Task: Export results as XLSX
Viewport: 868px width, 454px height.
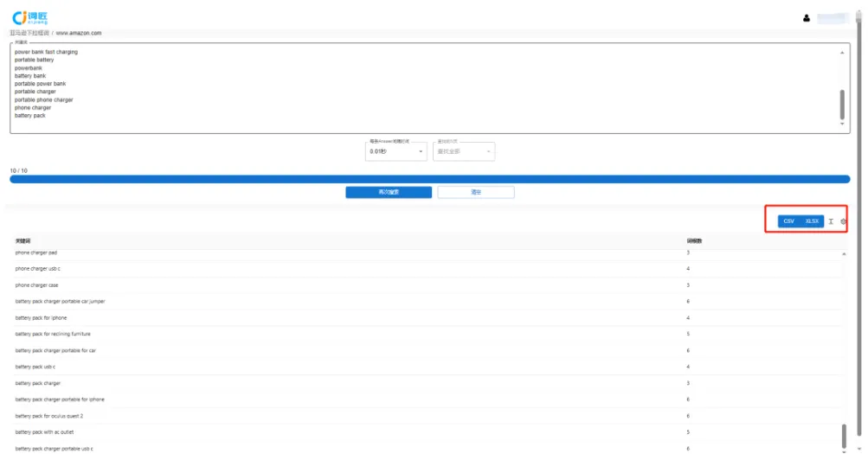Action: coord(812,221)
